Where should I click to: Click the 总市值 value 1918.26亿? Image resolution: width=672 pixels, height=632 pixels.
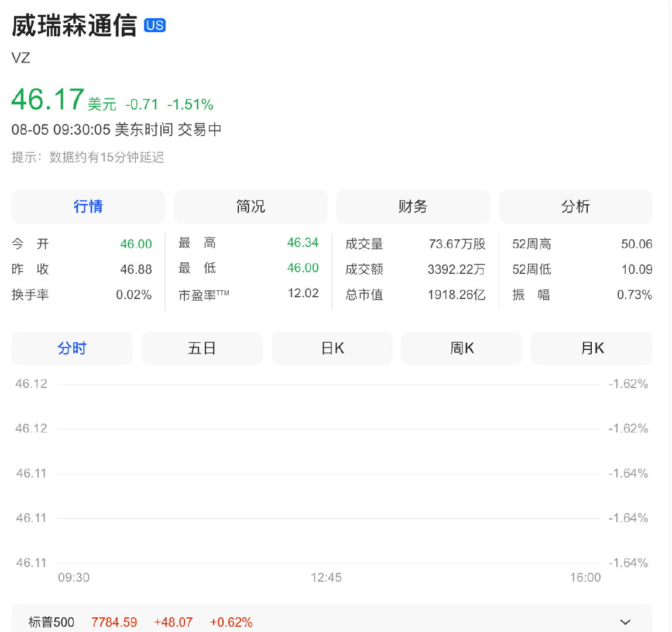pos(457,295)
